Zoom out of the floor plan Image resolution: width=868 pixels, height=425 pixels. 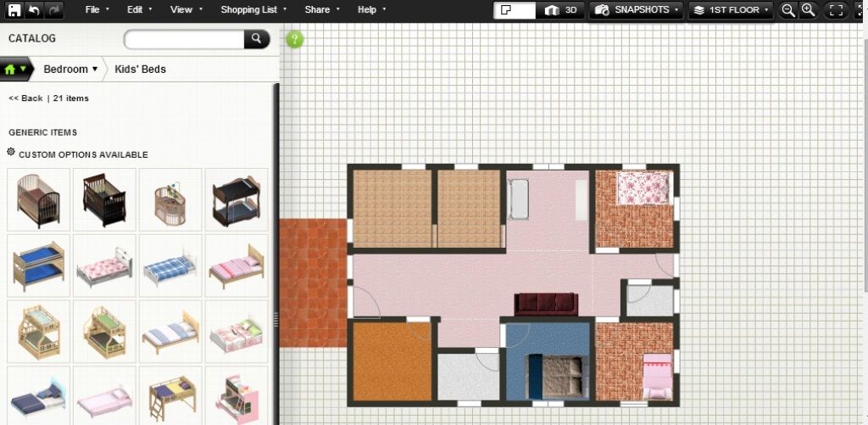tap(788, 10)
